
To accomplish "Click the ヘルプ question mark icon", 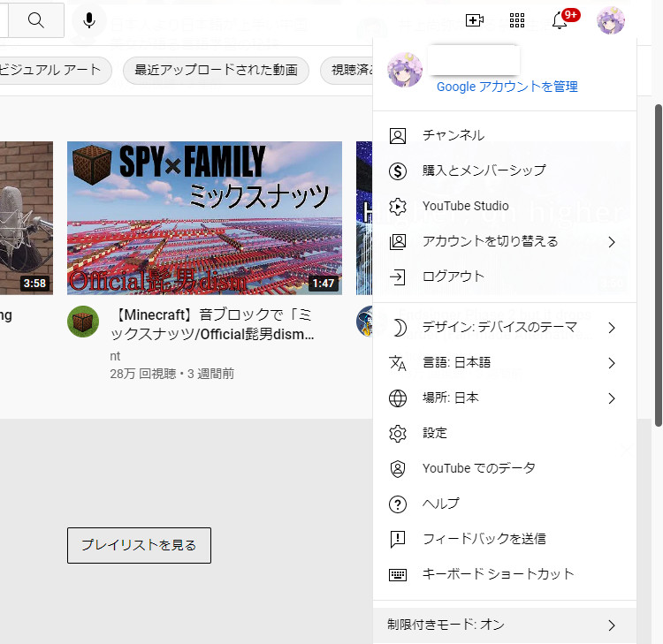I will point(398,504).
